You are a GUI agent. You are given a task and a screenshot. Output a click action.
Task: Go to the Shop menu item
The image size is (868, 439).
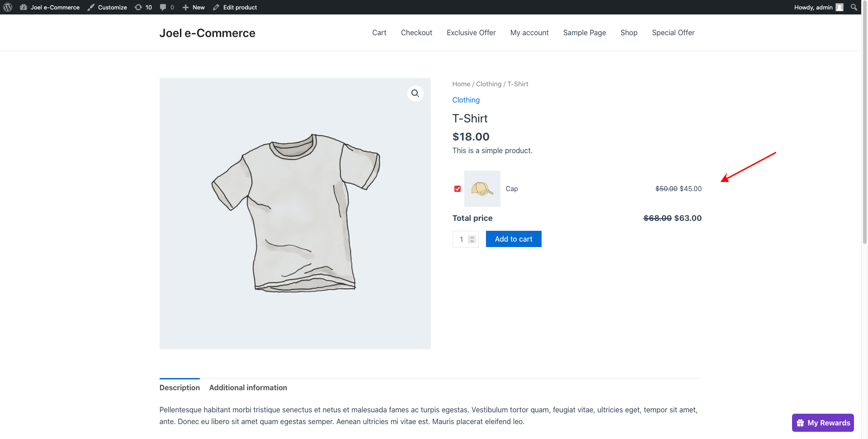click(628, 33)
